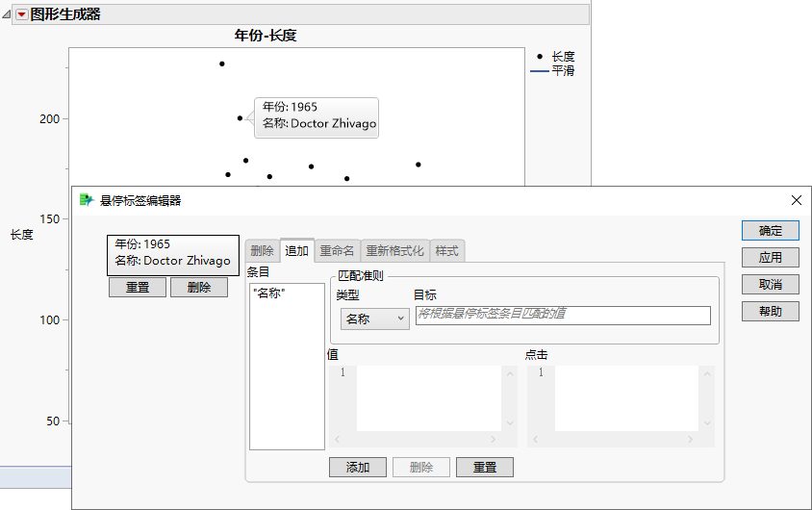Viewport: 812px width, 510px height.
Task: Click 删除 below the label preview
Action: [199, 288]
